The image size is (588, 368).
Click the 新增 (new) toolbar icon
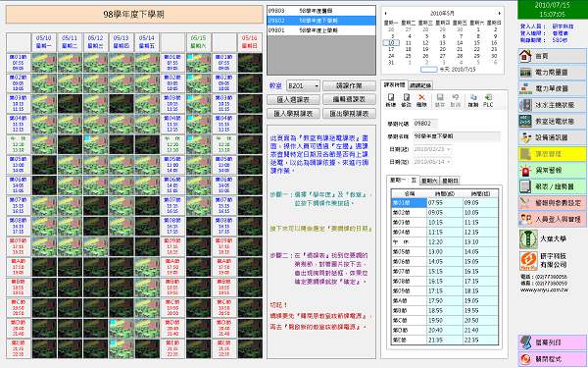point(391,101)
